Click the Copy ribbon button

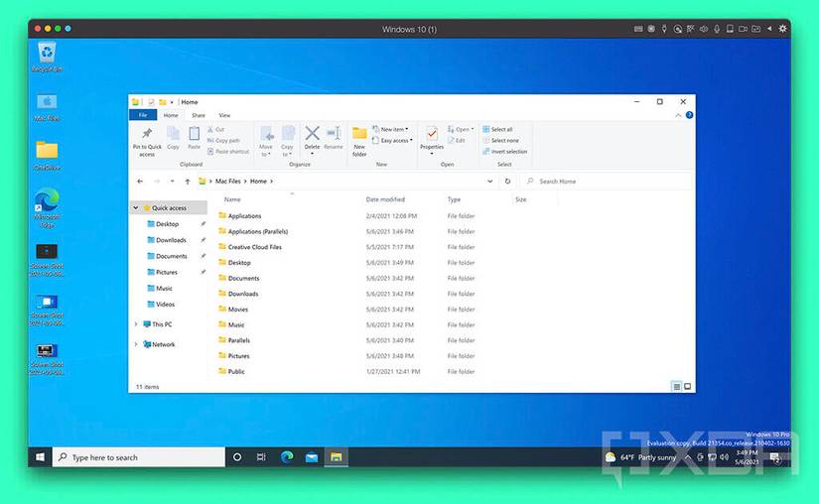pyautogui.click(x=173, y=138)
